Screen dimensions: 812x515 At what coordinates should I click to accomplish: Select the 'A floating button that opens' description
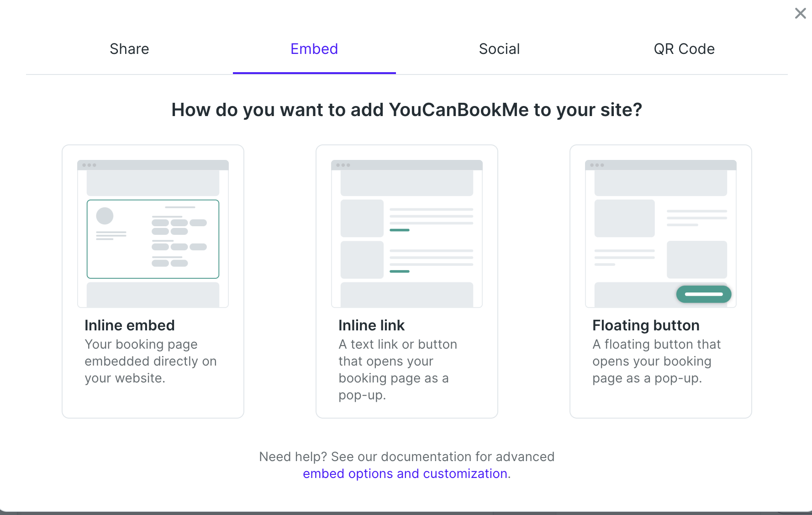coord(656,361)
